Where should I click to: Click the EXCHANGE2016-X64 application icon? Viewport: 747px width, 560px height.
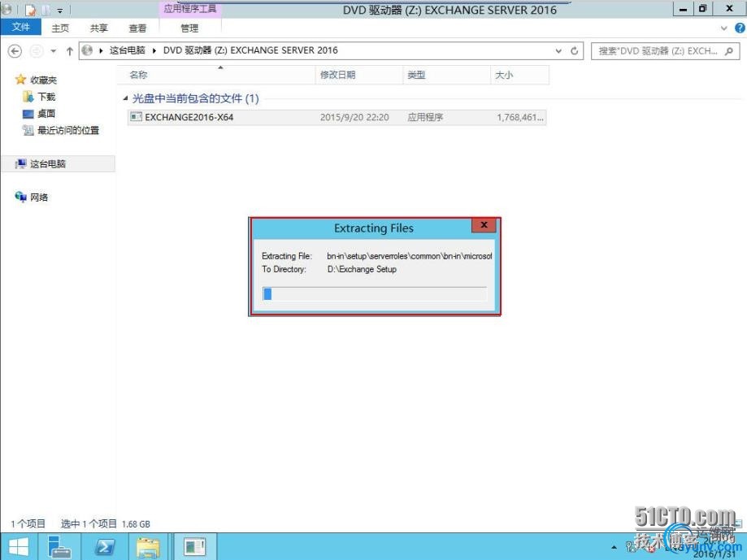point(137,117)
